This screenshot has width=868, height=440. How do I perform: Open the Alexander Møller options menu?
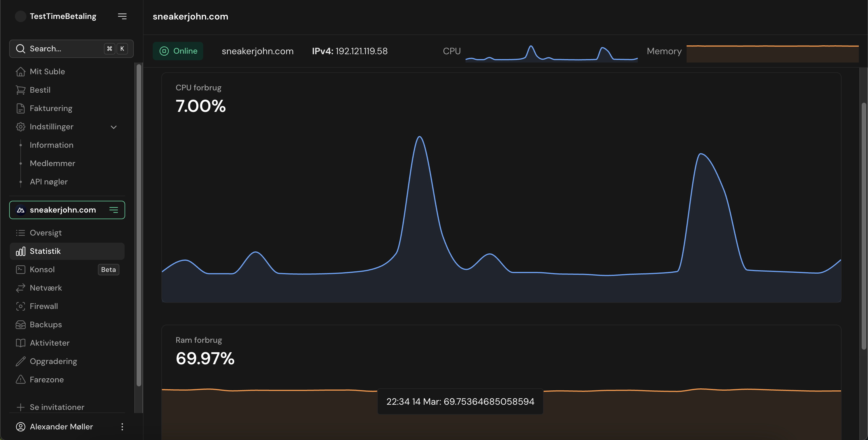122,427
